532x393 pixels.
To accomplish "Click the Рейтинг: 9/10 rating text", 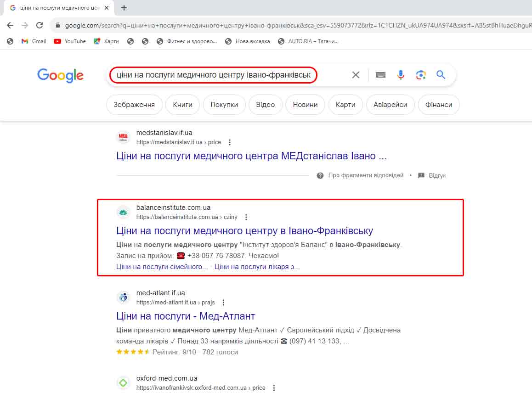I will click(x=174, y=352).
